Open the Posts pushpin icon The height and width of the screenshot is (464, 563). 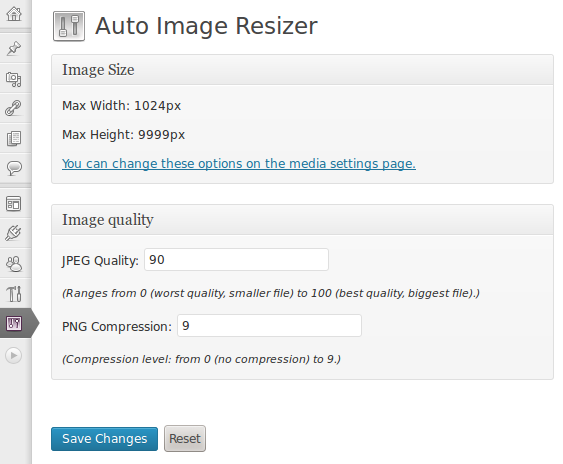click(x=14, y=48)
